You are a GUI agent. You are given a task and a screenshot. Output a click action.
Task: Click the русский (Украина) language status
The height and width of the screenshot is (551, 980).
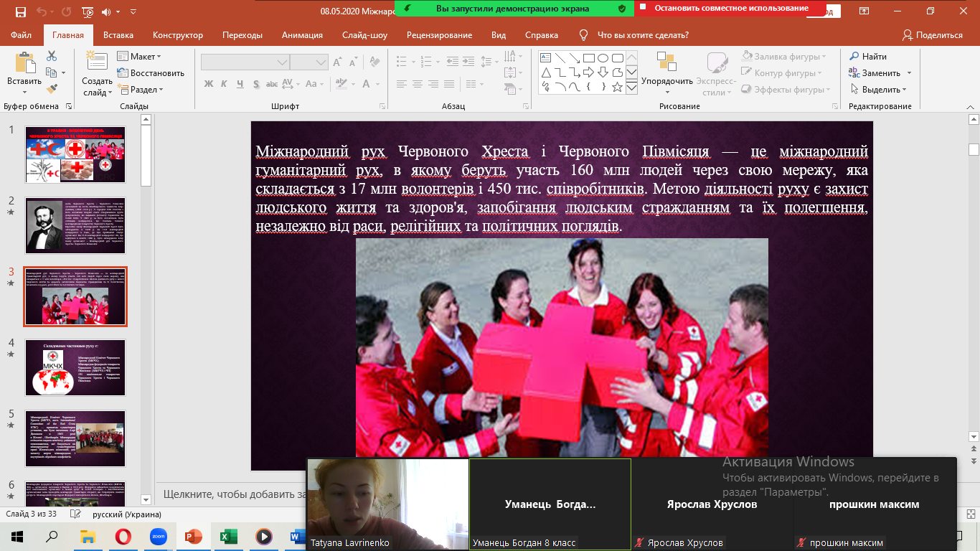[x=127, y=514]
